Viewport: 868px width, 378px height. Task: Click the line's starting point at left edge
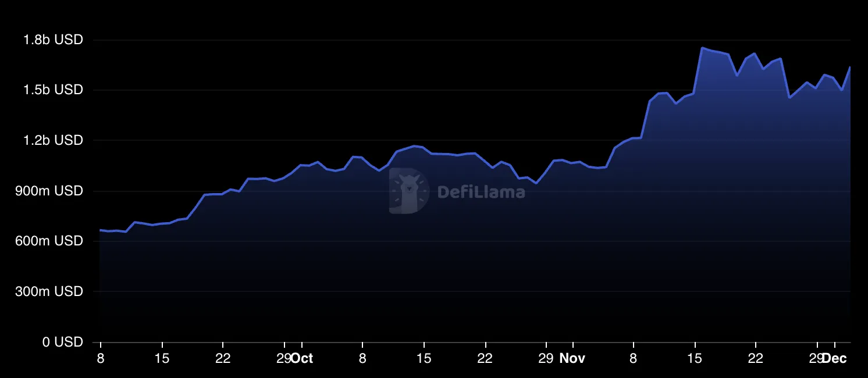point(101,230)
